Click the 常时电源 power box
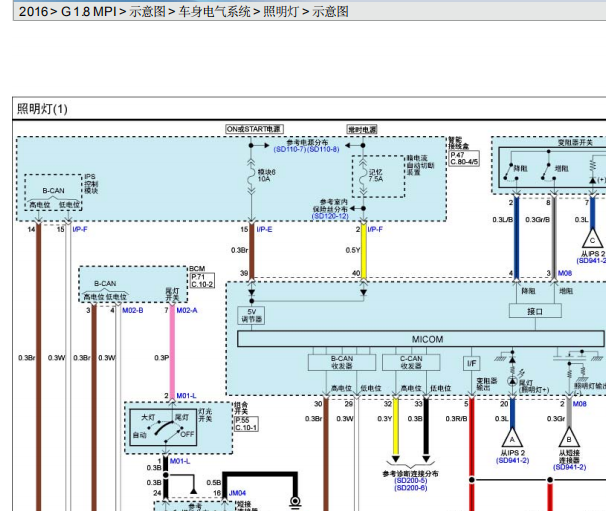606x511 pixels. [x=362, y=129]
